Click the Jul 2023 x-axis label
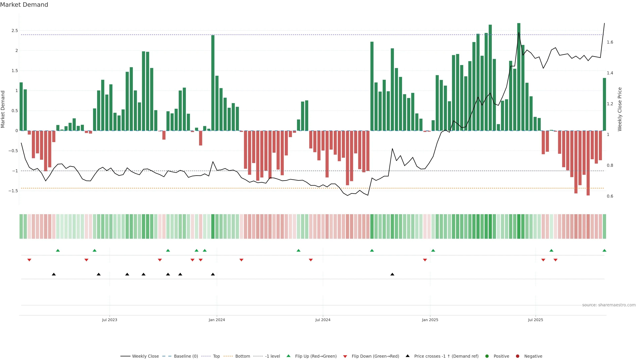This screenshot has width=644, height=362. [x=110, y=320]
